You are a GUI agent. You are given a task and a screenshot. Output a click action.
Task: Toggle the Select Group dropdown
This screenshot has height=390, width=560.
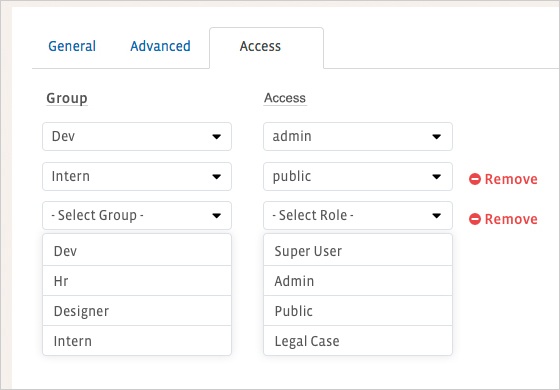pyautogui.click(x=137, y=215)
